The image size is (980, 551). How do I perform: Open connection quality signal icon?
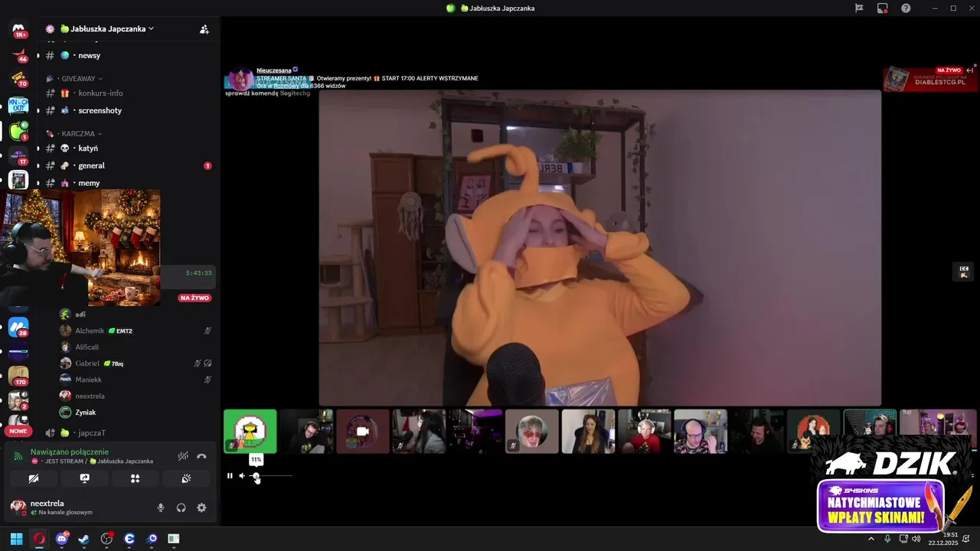pyautogui.click(x=18, y=457)
